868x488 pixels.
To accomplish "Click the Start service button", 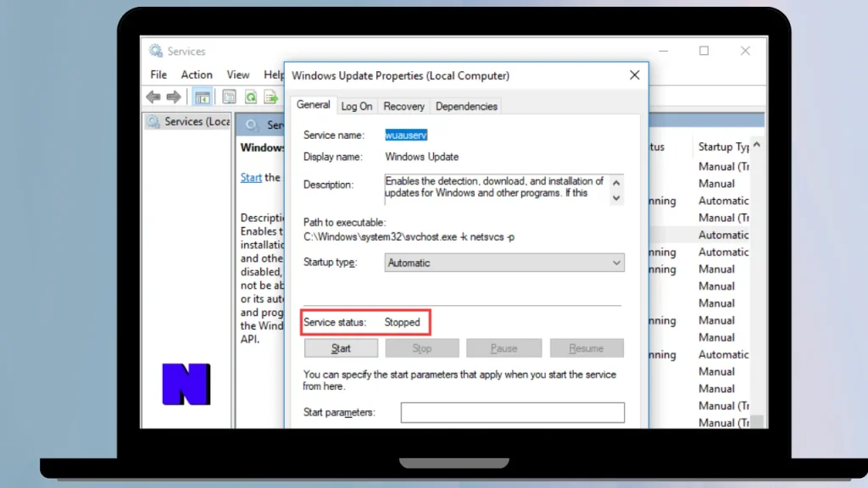I will (341, 348).
